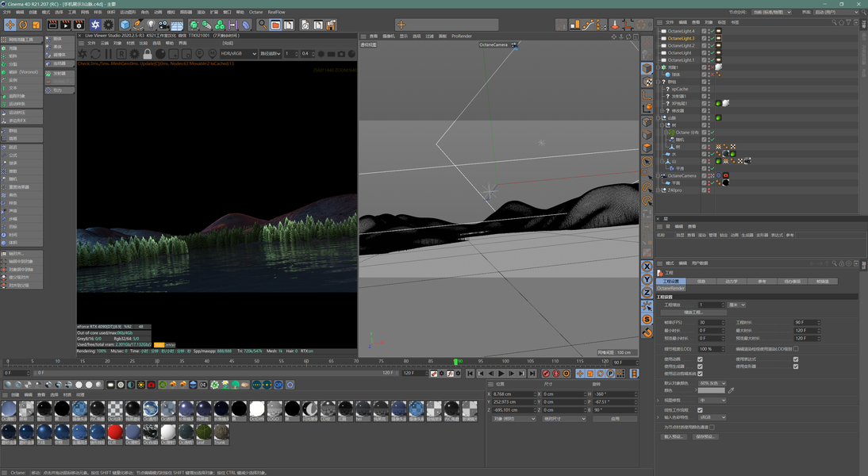Viewport: 868px width, 476px height.
Task: Click the magnet icon in side toolbar
Action: [x=647, y=332]
